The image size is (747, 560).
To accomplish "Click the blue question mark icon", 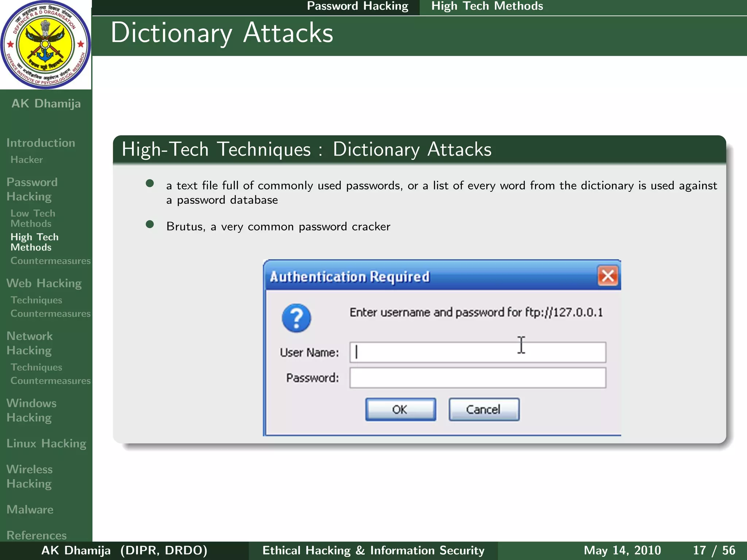I will (296, 318).
